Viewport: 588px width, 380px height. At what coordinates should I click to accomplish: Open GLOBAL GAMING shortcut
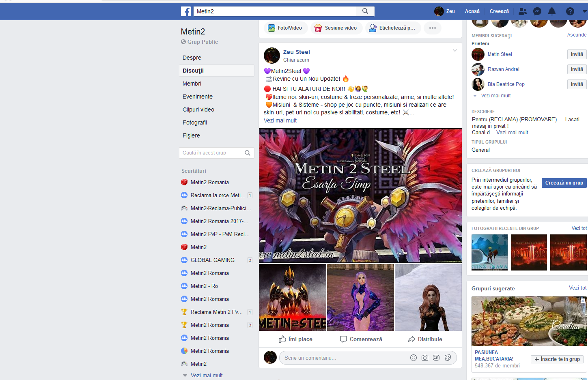click(x=213, y=260)
